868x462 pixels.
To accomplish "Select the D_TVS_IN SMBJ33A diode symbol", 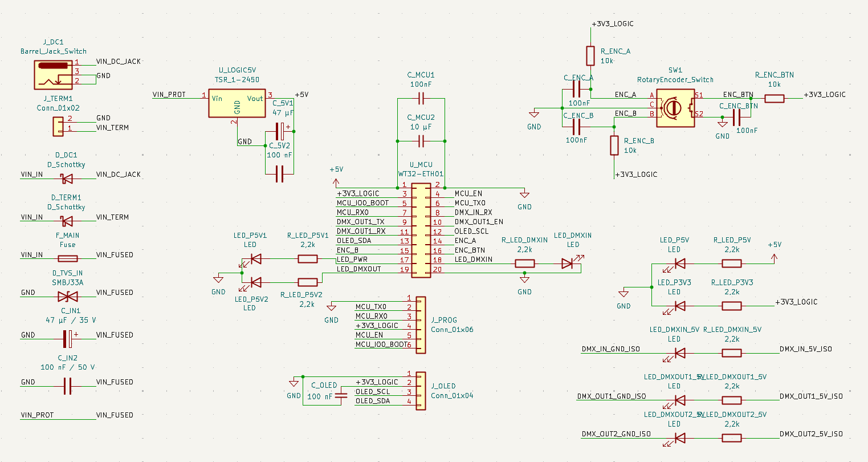I will pyautogui.click(x=68, y=297).
